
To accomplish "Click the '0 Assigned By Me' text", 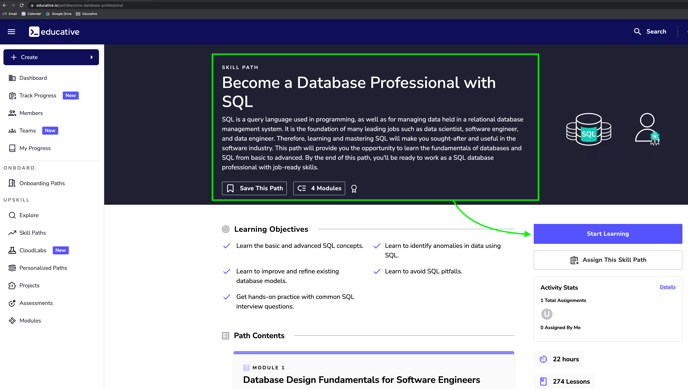I will [x=560, y=328].
